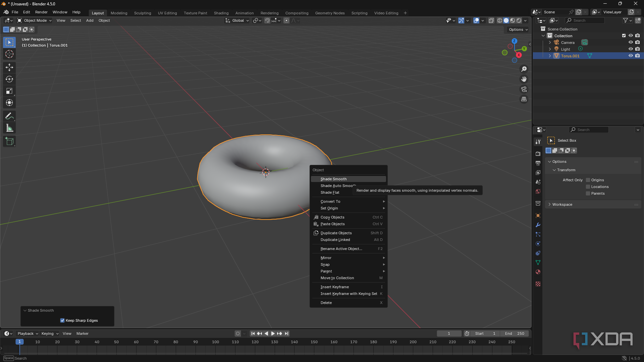Open the Sculpting workspace tab

(x=143, y=13)
